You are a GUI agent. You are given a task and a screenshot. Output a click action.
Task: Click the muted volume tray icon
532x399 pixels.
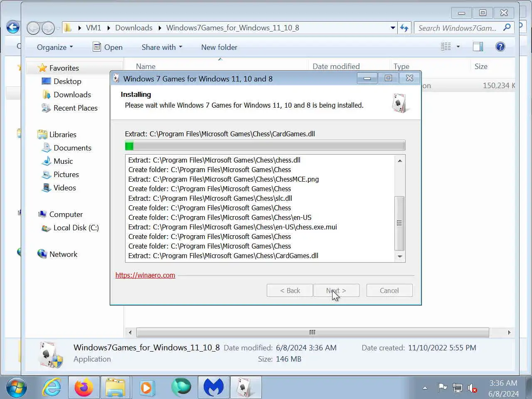point(472,388)
